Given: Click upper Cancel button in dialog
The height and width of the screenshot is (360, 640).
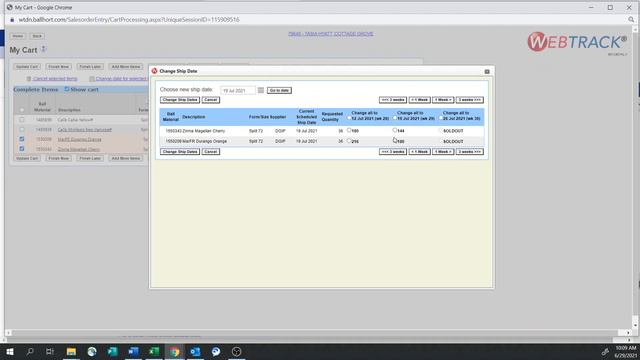Looking at the screenshot, I should pyautogui.click(x=211, y=100).
